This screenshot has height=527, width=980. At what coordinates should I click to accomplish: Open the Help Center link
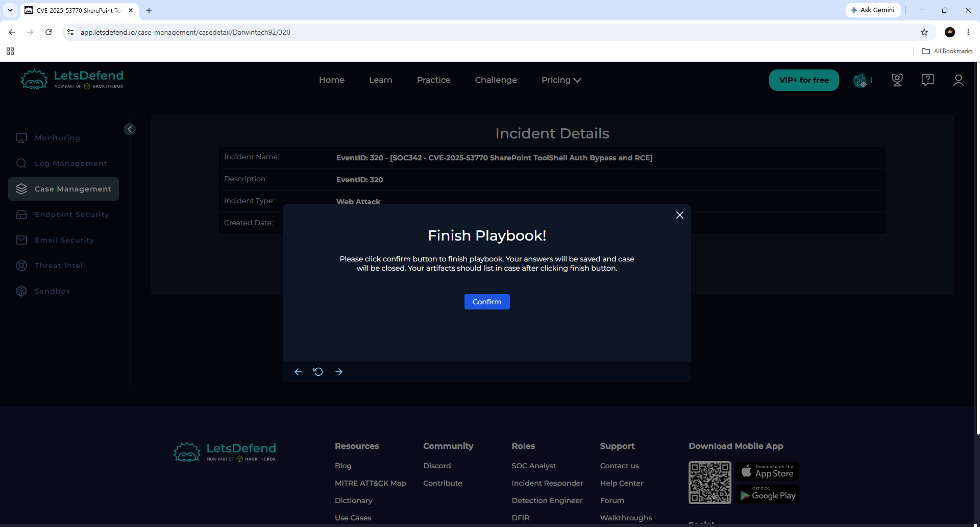(621, 483)
